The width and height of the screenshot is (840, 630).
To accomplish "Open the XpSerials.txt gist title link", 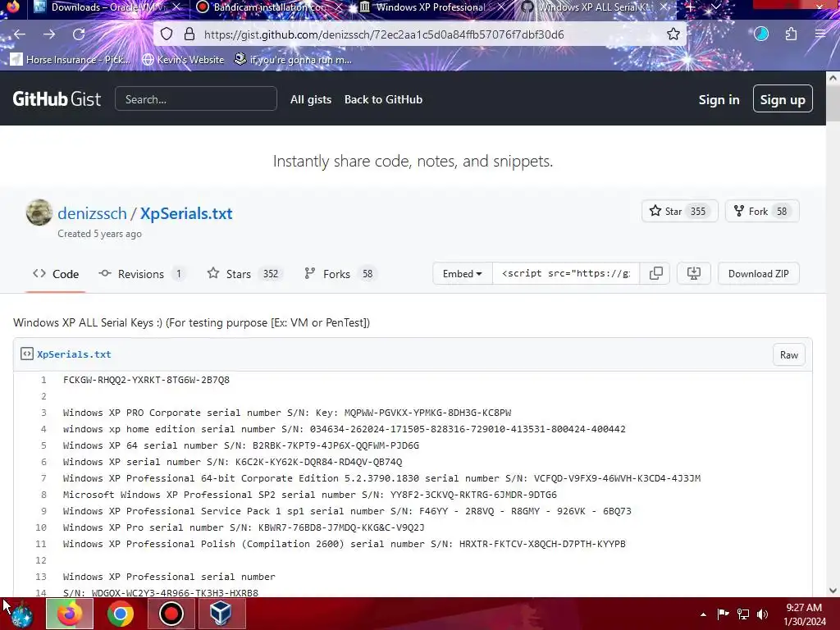I will click(186, 213).
